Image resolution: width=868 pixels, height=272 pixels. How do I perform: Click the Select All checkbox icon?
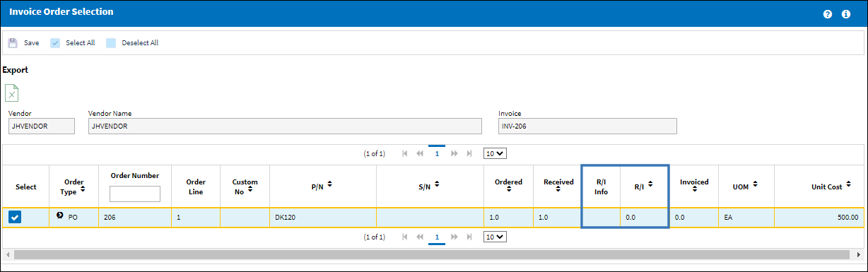(x=55, y=43)
